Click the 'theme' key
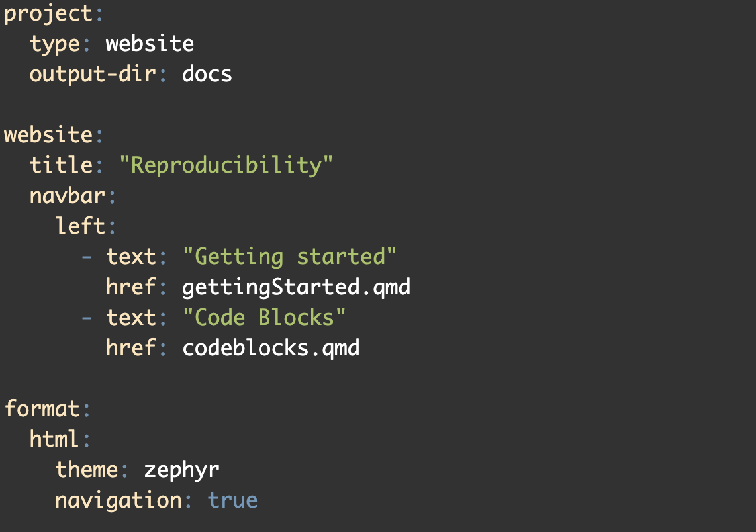The width and height of the screenshot is (756, 532). coord(87,470)
